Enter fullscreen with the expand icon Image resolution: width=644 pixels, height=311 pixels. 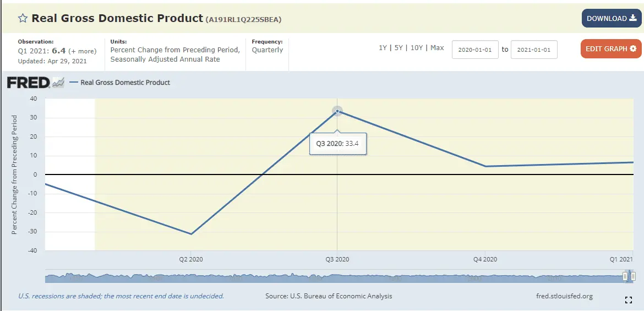point(628,300)
